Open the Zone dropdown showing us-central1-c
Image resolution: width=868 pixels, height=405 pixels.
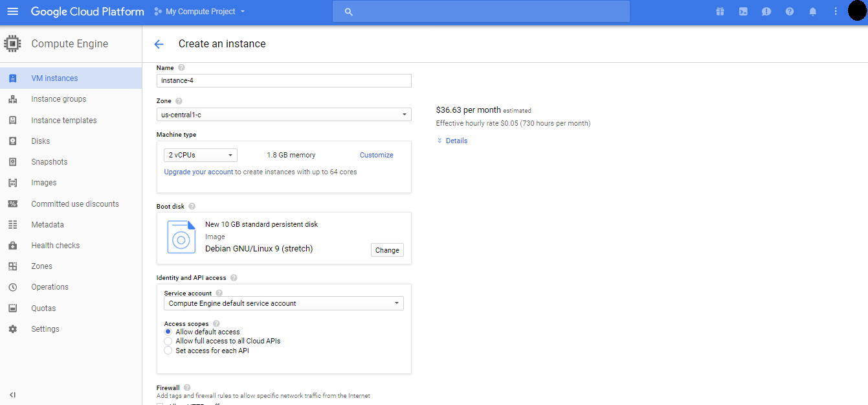pyautogui.click(x=284, y=115)
